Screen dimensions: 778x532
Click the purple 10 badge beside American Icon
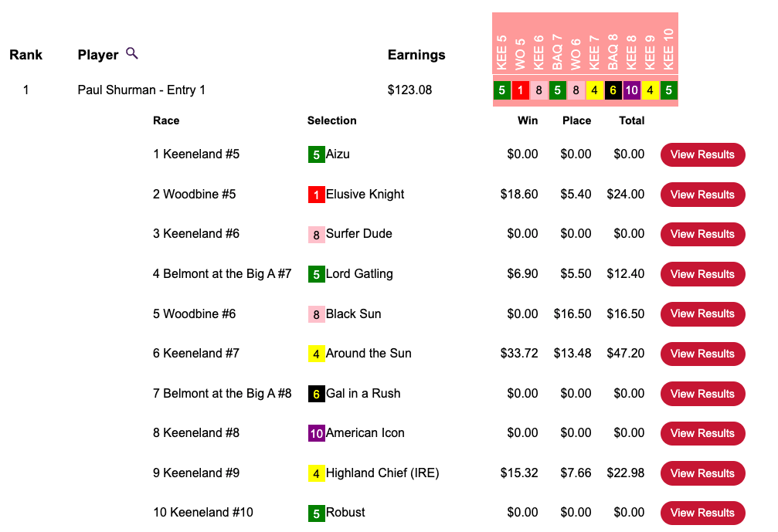(316, 433)
